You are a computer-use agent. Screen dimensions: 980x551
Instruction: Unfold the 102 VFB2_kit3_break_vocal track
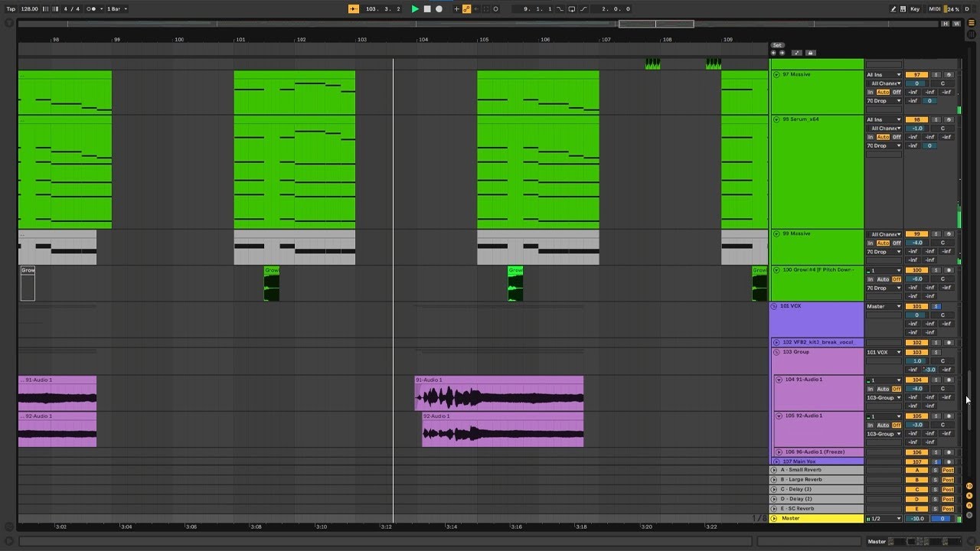[x=776, y=342]
